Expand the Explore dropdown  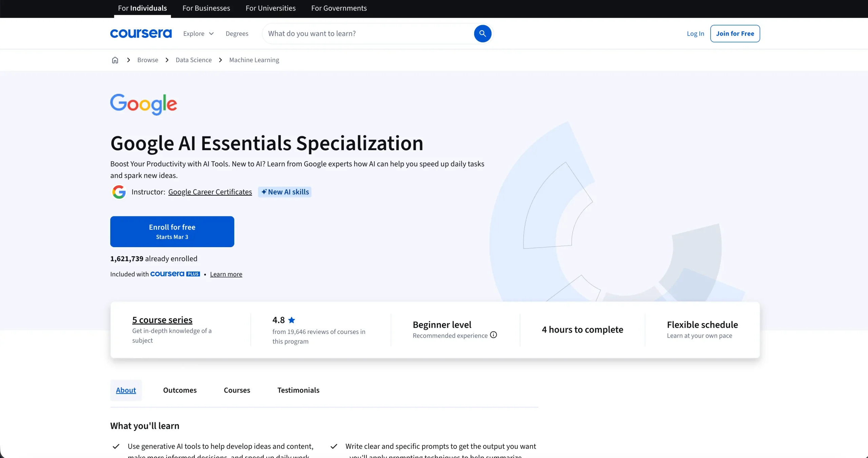[198, 34]
